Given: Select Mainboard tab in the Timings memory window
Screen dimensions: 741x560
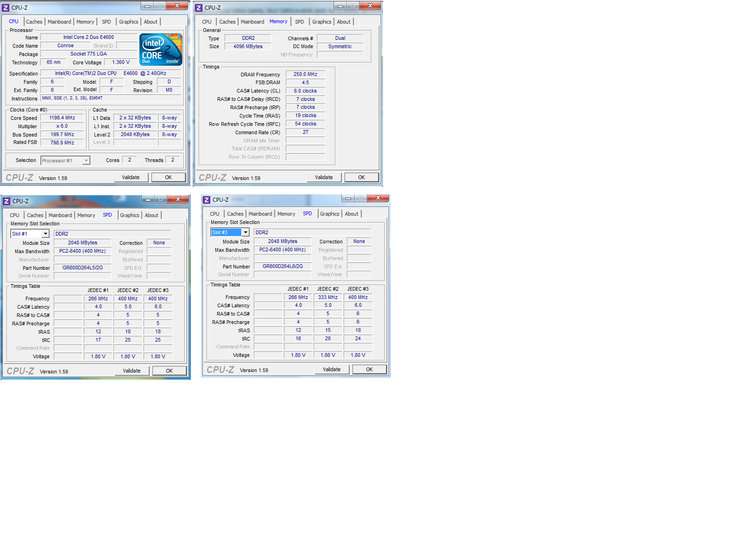Looking at the screenshot, I should pyautogui.click(x=252, y=22).
